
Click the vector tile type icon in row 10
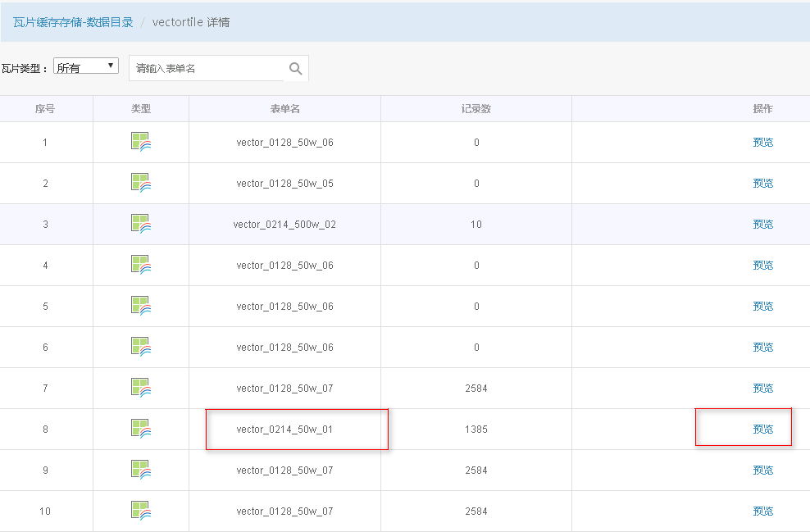point(140,511)
